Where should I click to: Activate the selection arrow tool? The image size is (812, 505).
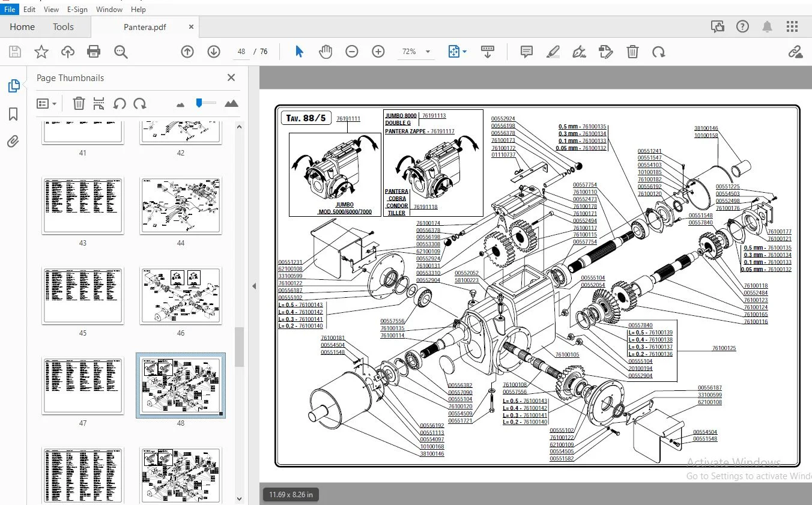(x=299, y=52)
